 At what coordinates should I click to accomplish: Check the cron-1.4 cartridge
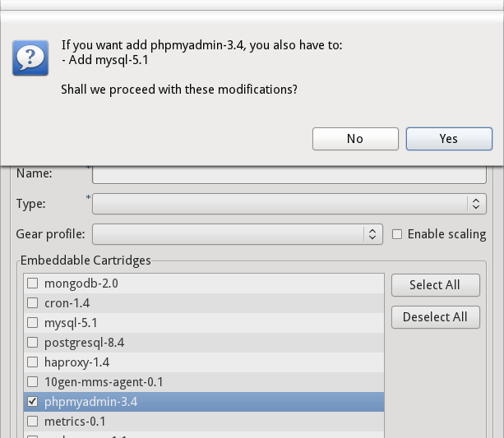point(32,303)
